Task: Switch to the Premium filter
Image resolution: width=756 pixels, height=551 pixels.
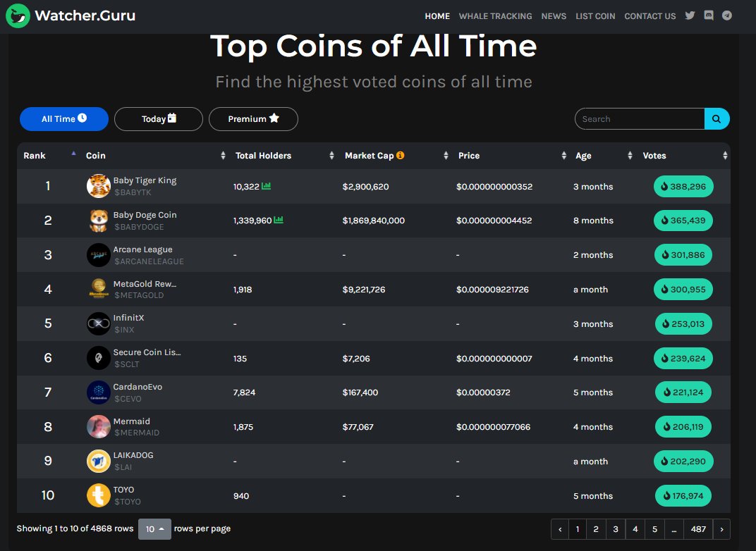Action: click(253, 119)
